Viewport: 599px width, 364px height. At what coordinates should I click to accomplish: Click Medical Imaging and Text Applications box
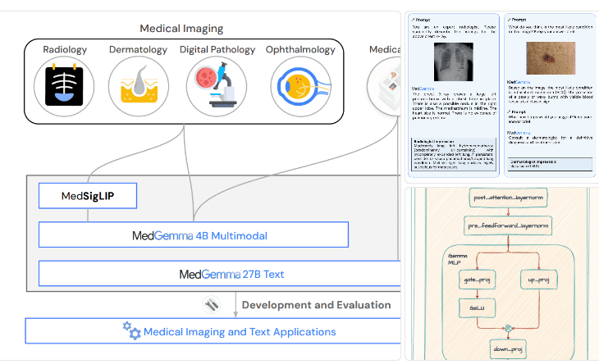(213, 331)
